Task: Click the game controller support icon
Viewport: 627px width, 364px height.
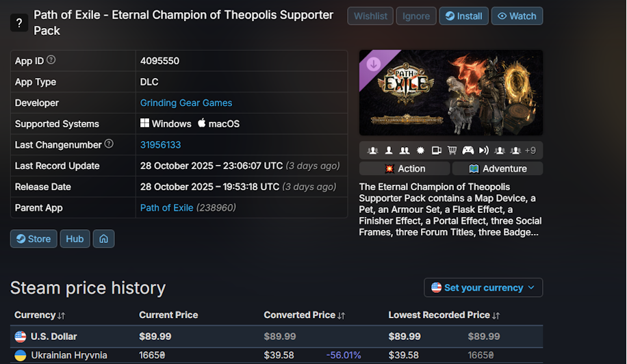Action: tap(468, 151)
